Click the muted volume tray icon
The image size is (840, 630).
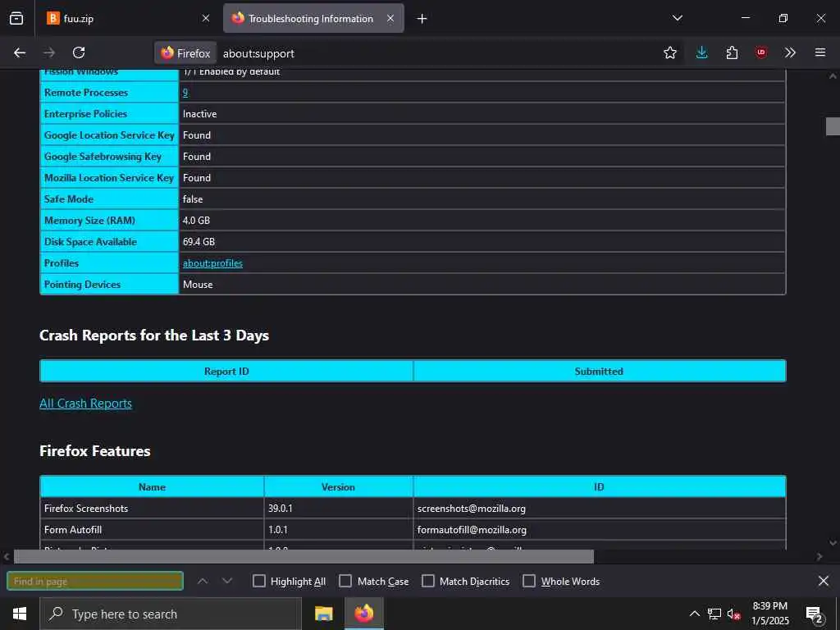pyautogui.click(x=733, y=614)
